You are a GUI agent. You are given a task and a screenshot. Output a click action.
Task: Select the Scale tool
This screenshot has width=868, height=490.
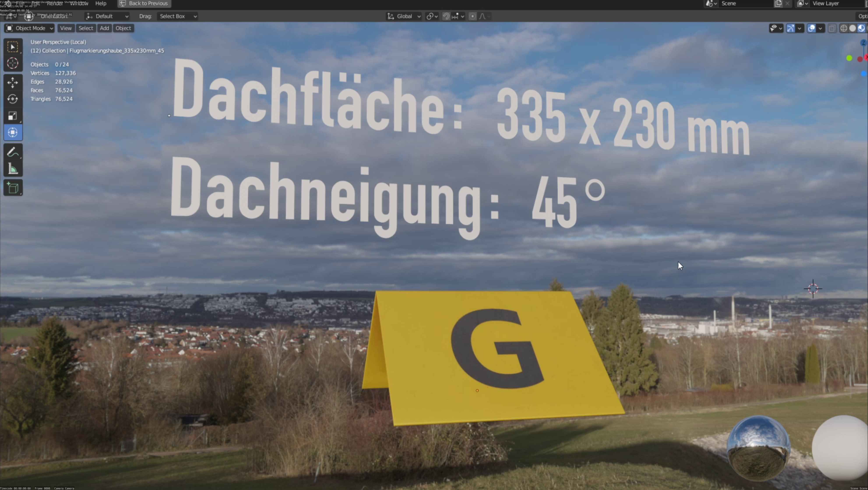click(x=13, y=116)
